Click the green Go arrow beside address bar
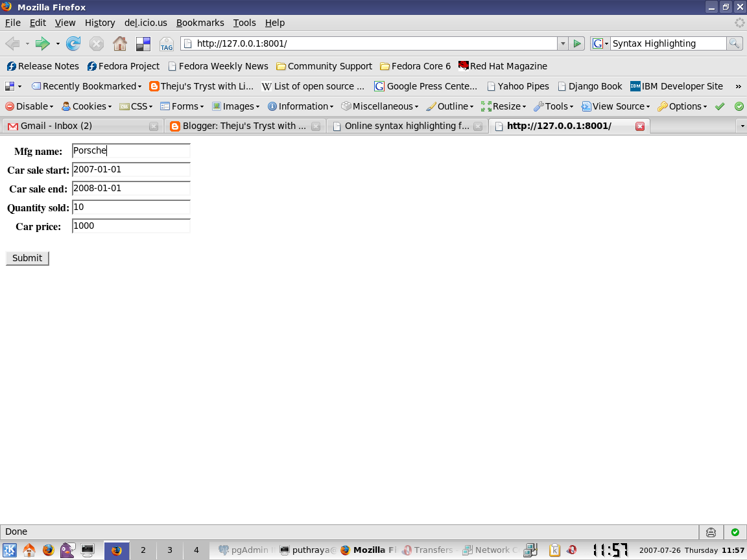 click(577, 44)
